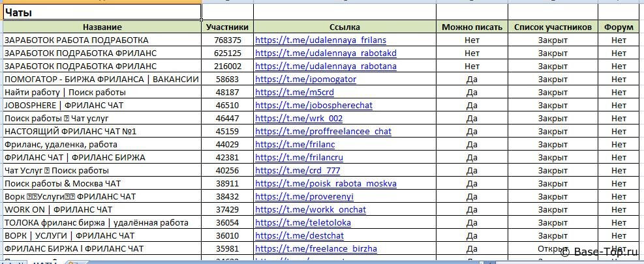Select the cell with value 768375
Viewport: 644px width, 264px height.
[227, 40]
